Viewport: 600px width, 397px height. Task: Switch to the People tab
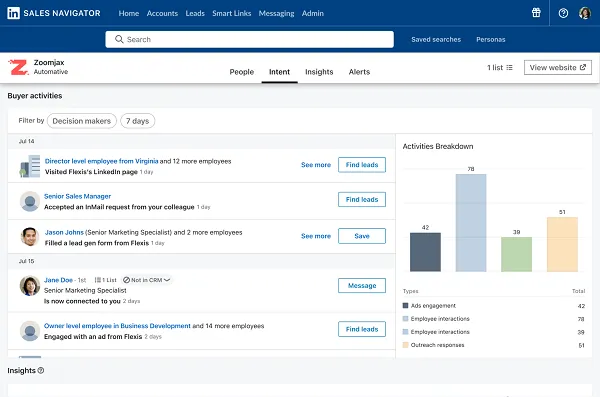pos(241,72)
